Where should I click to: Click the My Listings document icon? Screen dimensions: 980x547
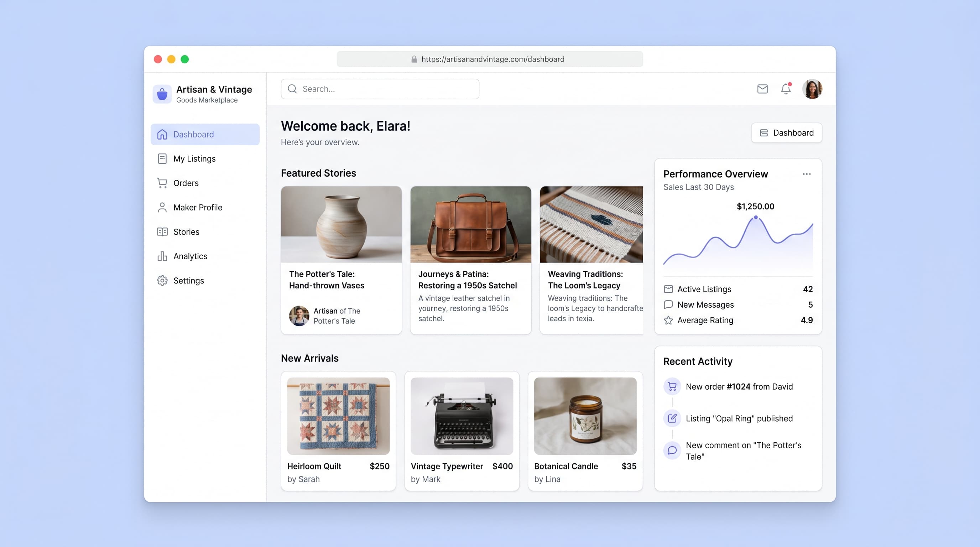162,158
